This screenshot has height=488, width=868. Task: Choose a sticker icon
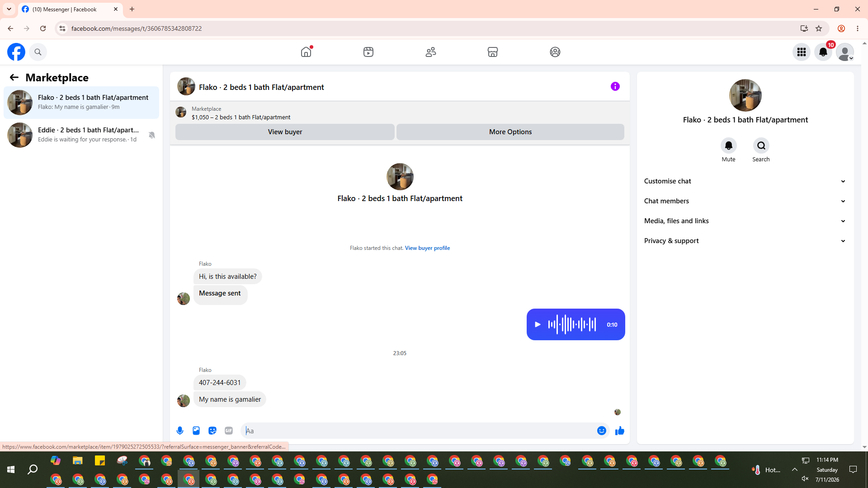[212, 431]
